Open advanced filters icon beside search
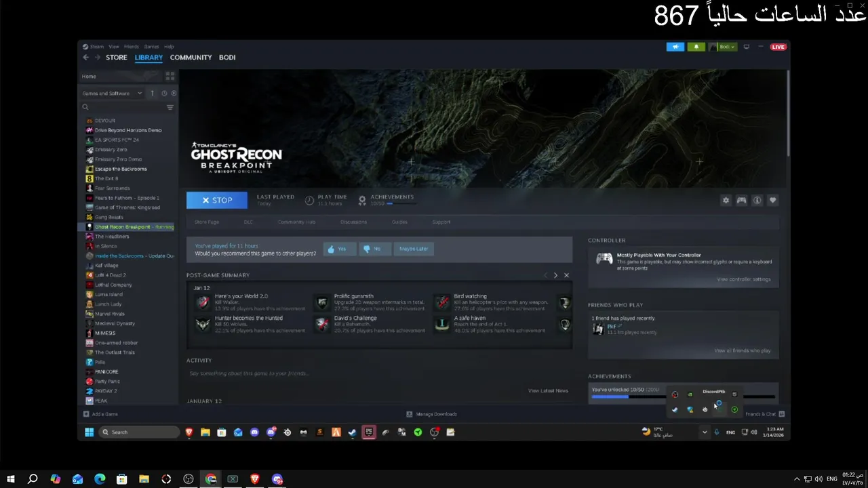868x488 pixels. pyautogui.click(x=170, y=107)
